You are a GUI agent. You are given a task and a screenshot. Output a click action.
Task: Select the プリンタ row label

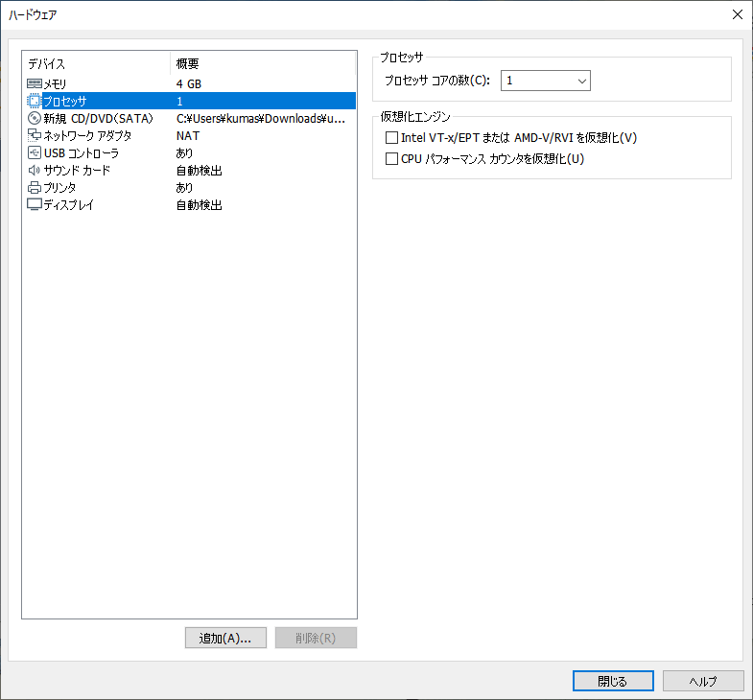click(x=59, y=188)
